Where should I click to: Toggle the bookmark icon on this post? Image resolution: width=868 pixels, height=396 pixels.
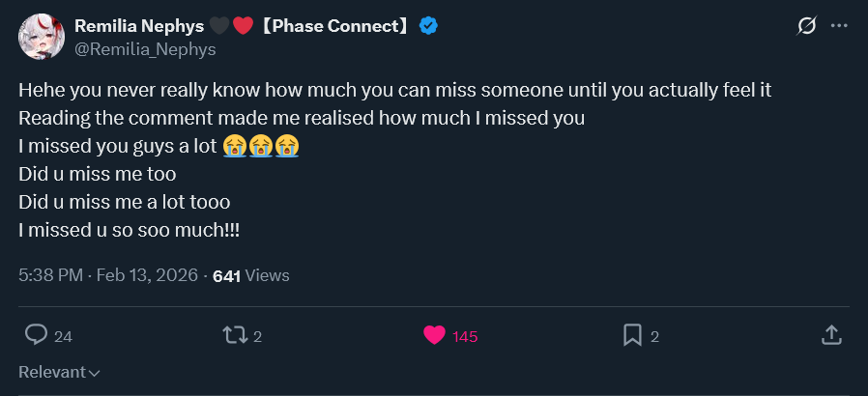(632, 335)
